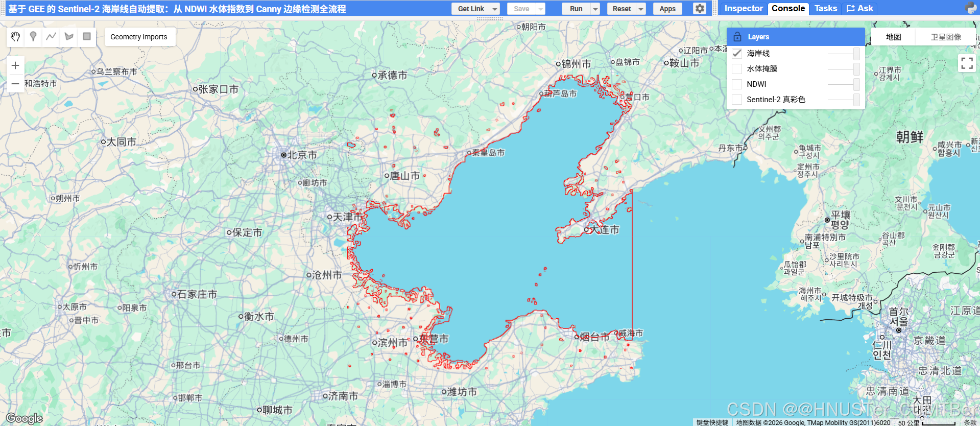Uncheck the 海岸线 layer checkbox
Viewport: 980px width, 426px height.
[x=737, y=54]
